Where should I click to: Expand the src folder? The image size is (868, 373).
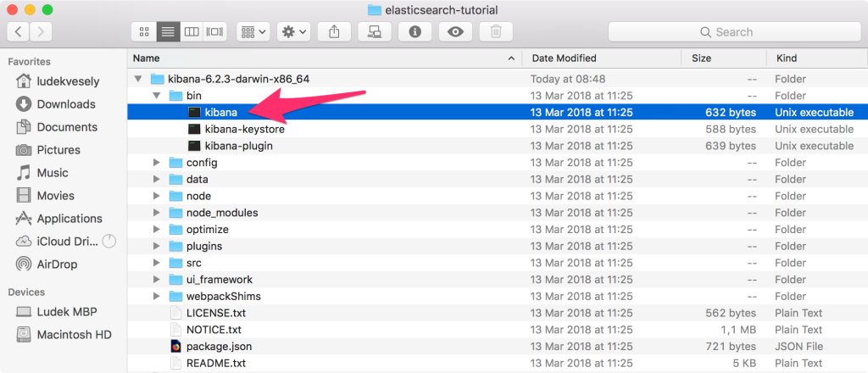point(157,262)
